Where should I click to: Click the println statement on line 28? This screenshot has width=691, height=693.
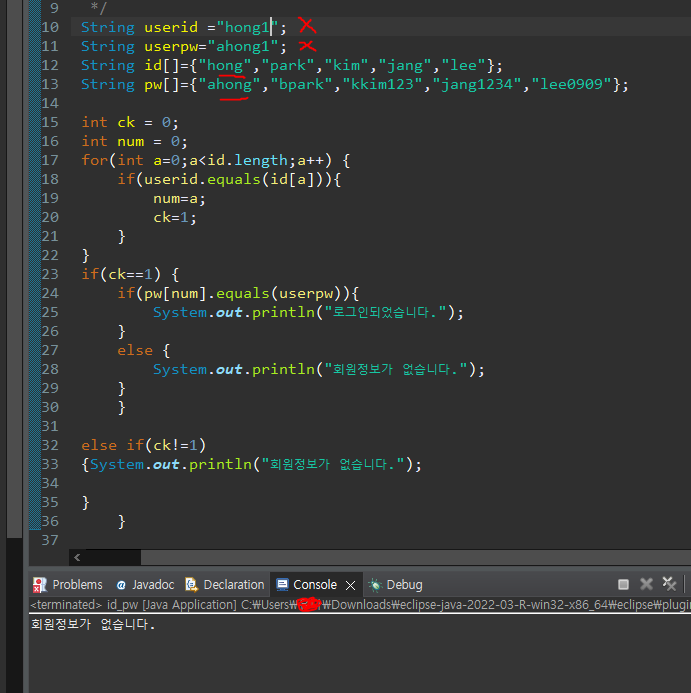coord(319,369)
